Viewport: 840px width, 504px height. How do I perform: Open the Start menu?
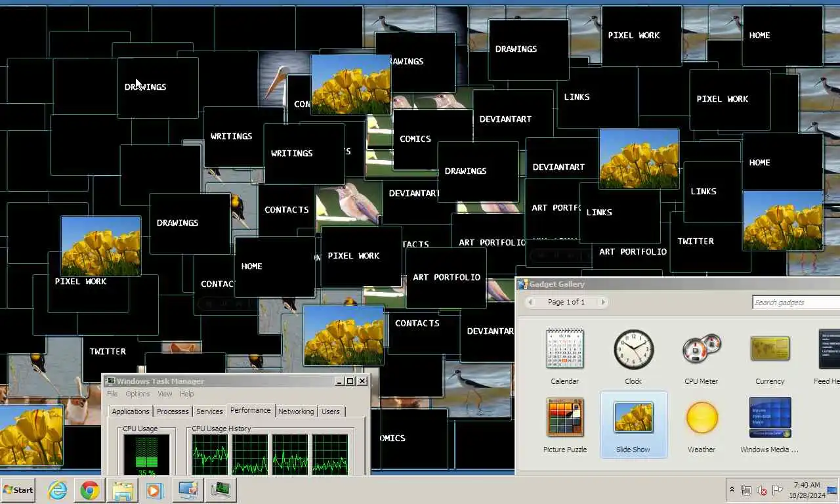pyautogui.click(x=18, y=490)
